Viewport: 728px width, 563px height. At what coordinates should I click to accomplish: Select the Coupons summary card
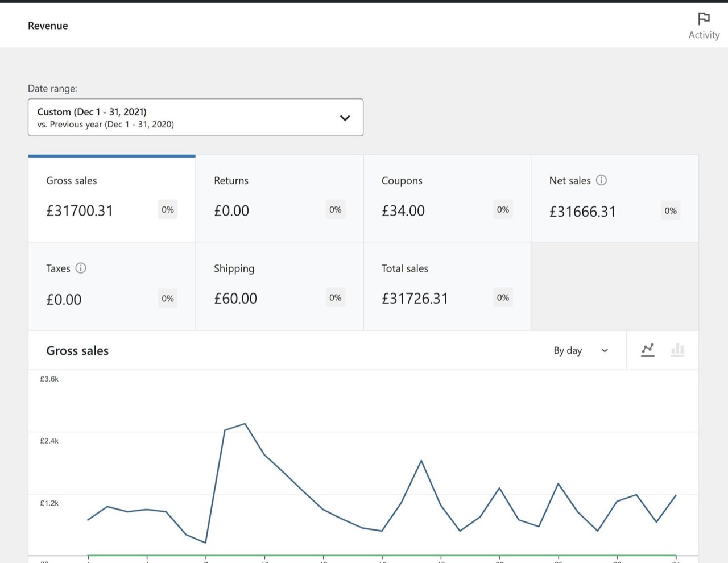coord(447,198)
